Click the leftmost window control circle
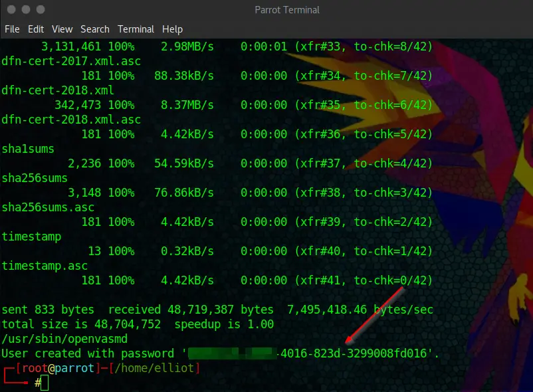This screenshot has height=392, width=533. [11, 10]
